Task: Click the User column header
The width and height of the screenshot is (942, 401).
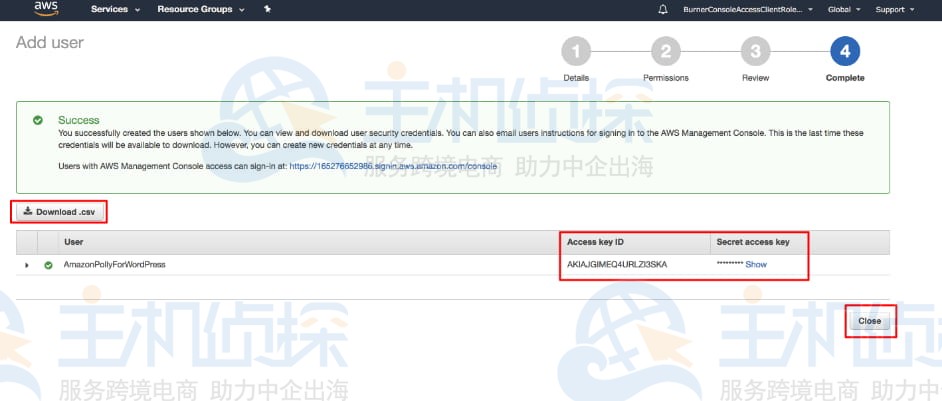Action: coord(73,242)
